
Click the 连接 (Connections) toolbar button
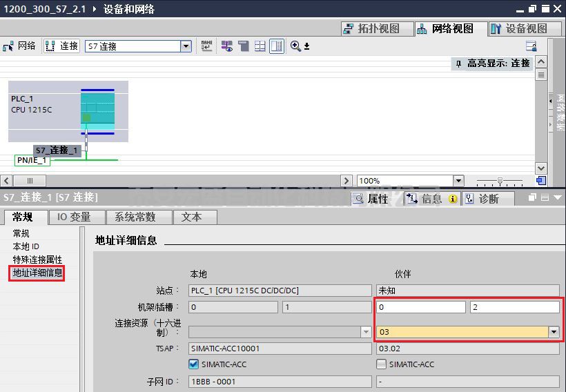[x=62, y=46]
